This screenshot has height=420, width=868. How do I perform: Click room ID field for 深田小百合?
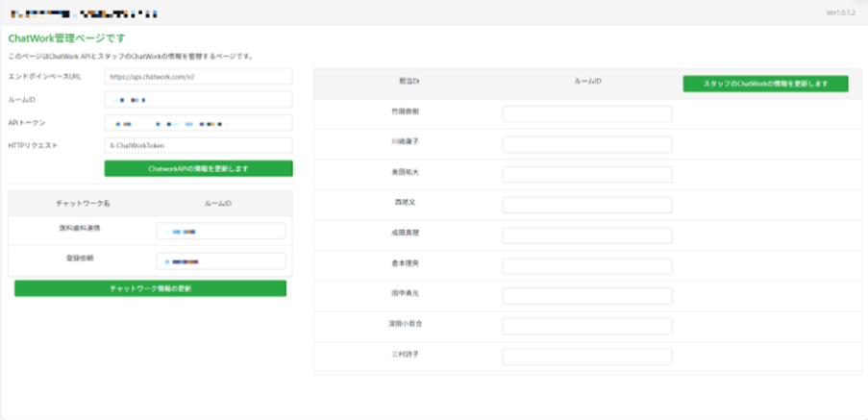[586, 326]
